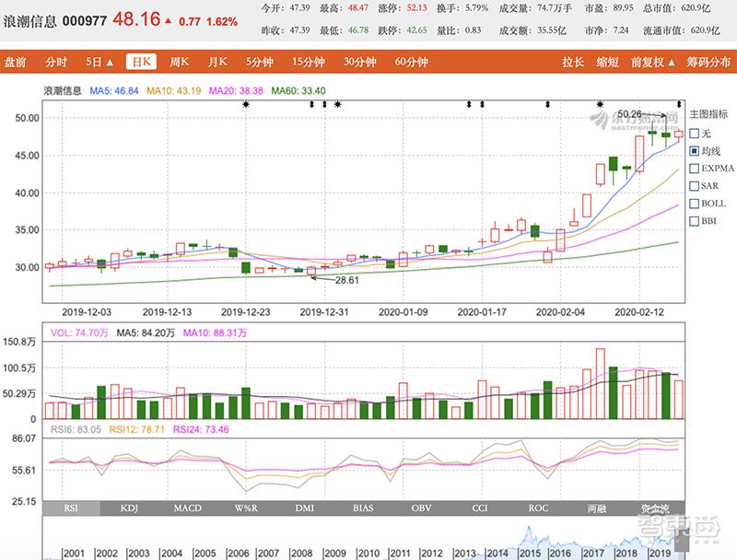Click the 拉长 stretch chart button

(573, 63)
